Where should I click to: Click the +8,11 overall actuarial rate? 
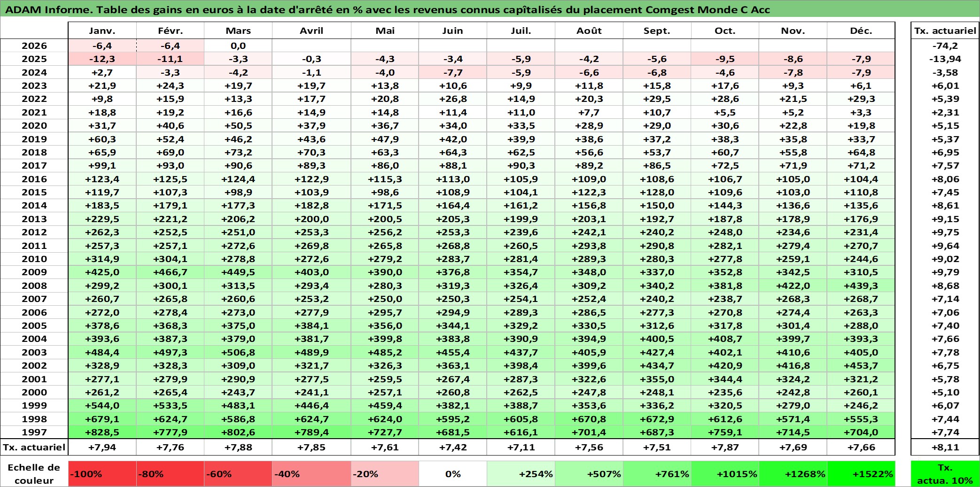(x=945, y=447)
